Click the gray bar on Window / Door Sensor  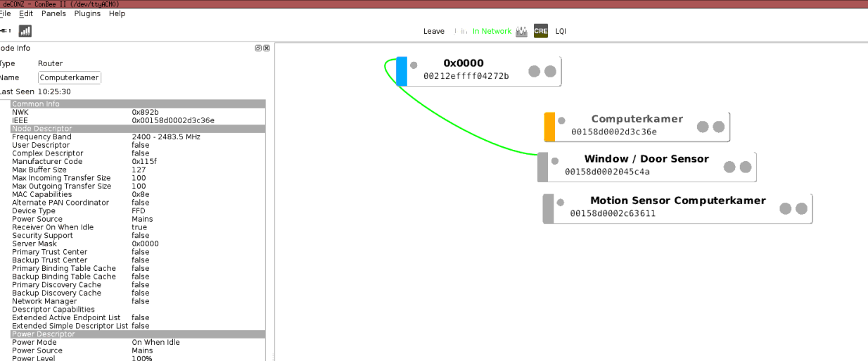click(542, 167)
